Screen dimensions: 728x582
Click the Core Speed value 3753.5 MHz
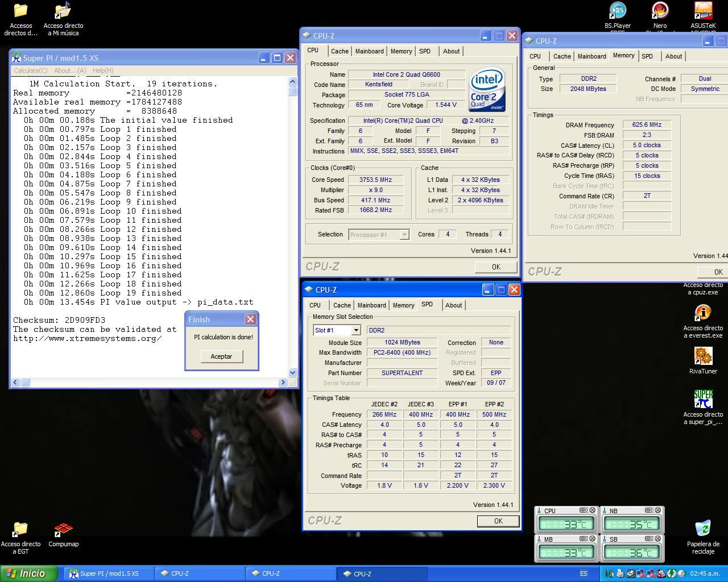[376, 180]
